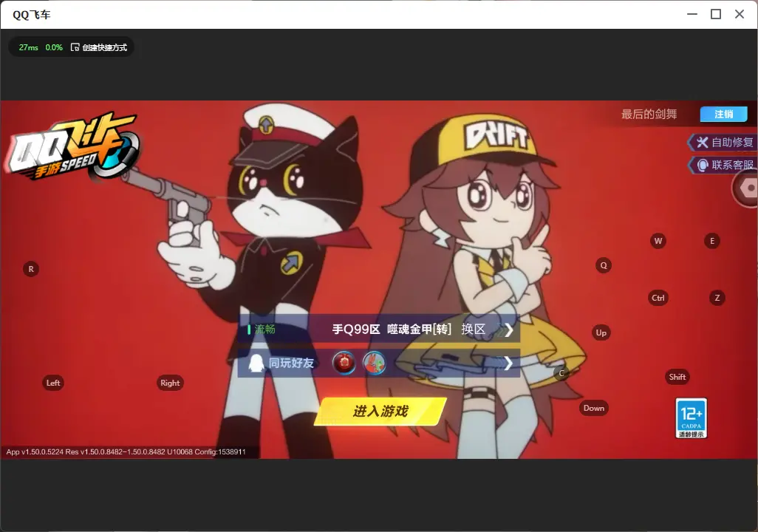
Task: Tap the C key overlay button
Action: tap(561, 373)
